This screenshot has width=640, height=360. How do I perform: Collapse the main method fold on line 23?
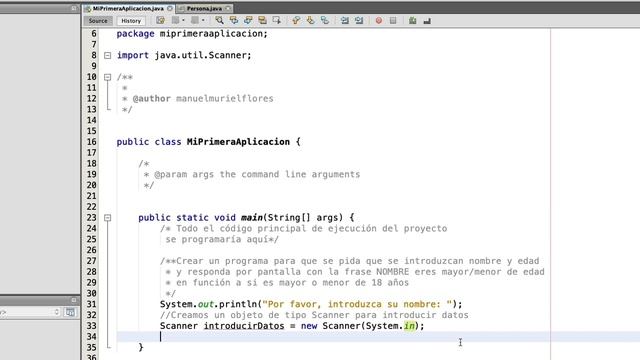point(107,218)
